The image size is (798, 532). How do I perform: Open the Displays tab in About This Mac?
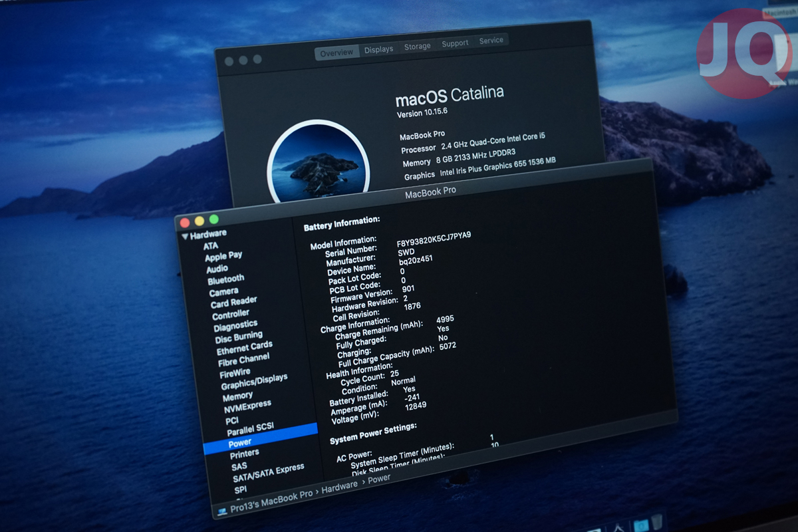click(378, 49)
